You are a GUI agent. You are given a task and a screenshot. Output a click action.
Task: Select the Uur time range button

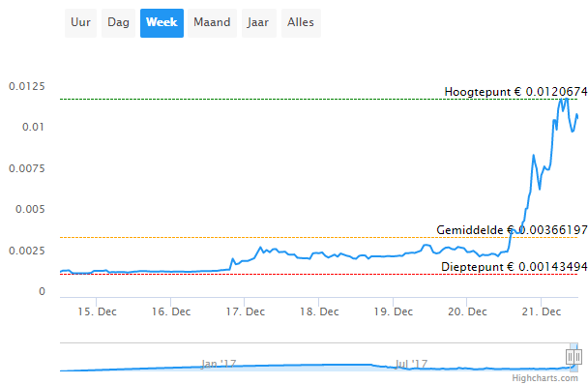click(80, 23)
